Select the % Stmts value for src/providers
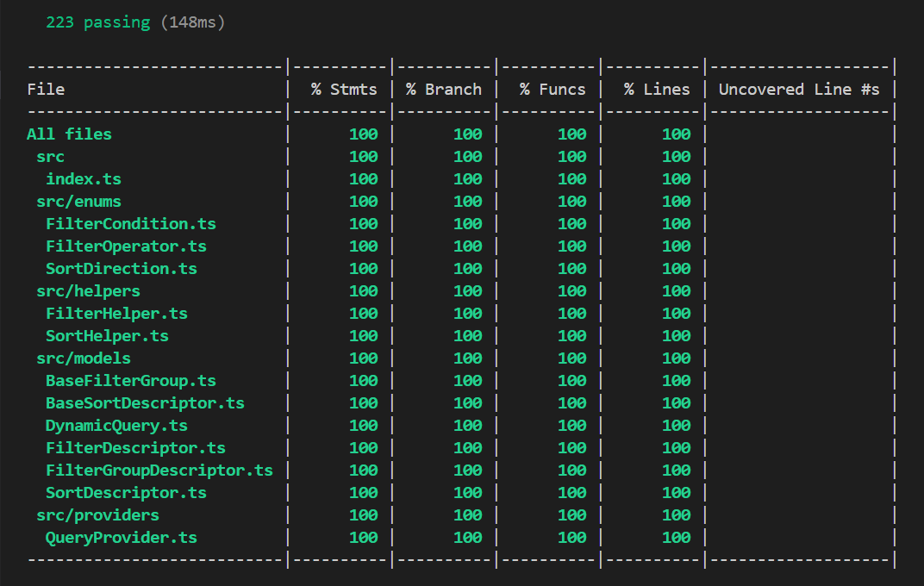Image resolution: width=924 pixels, height=586 pixels. (364, 514)
